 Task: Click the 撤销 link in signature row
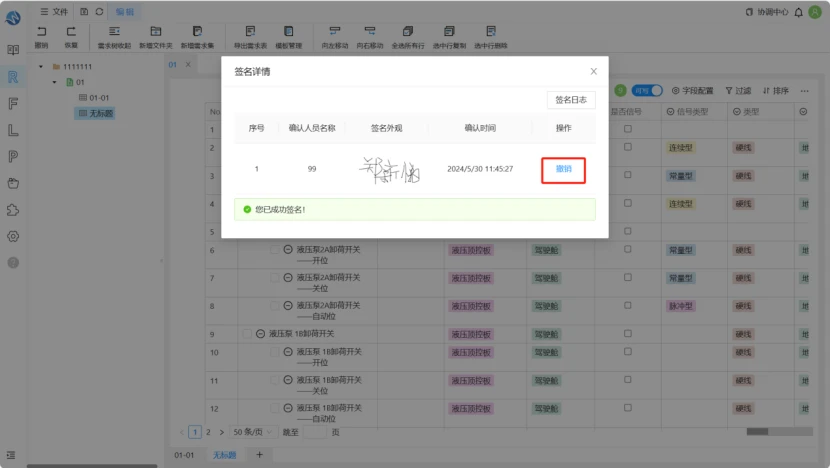coord(563,169)
